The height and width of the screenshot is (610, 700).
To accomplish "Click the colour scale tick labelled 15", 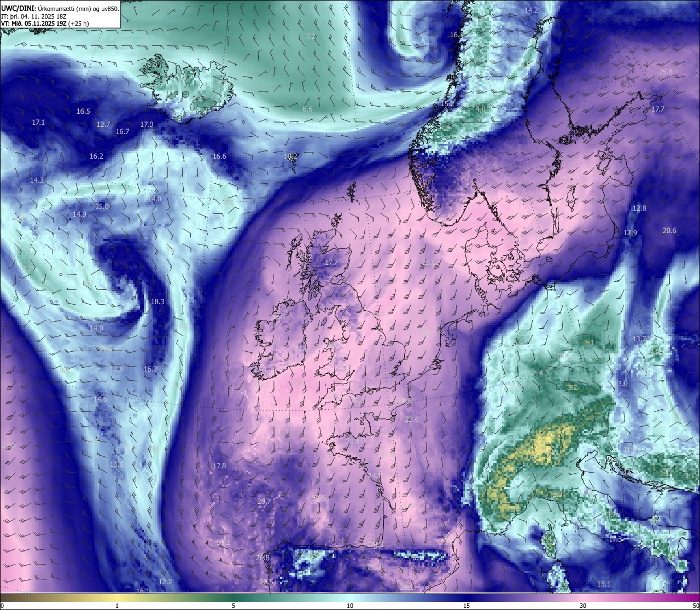I will click(x=466, y=606).
